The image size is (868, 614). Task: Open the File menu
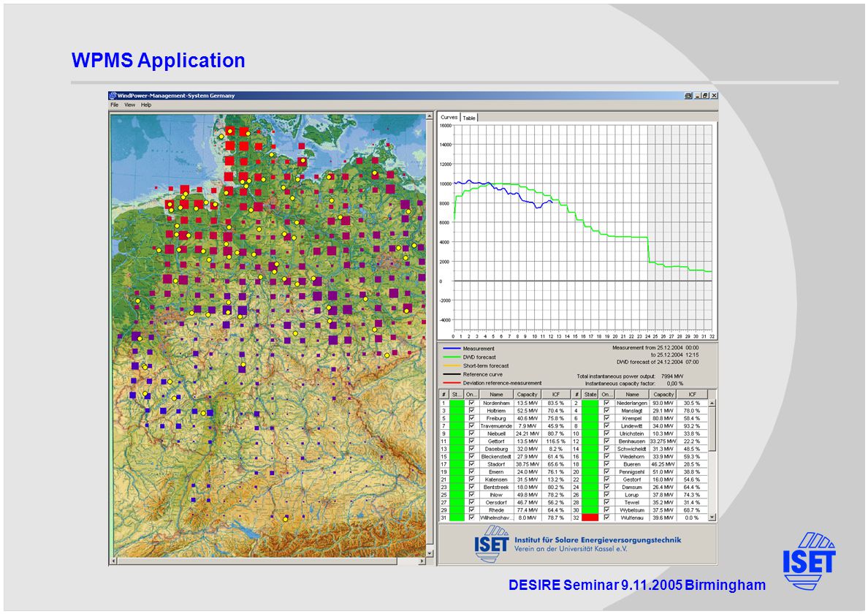(x=114, y=105)
